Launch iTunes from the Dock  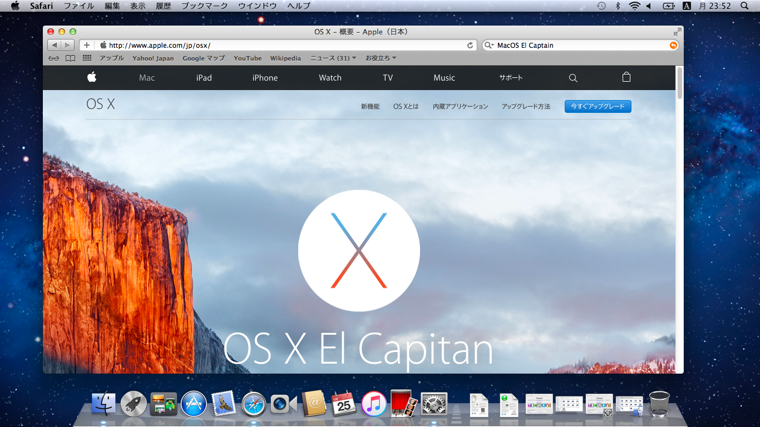click(x=373, y=404)
